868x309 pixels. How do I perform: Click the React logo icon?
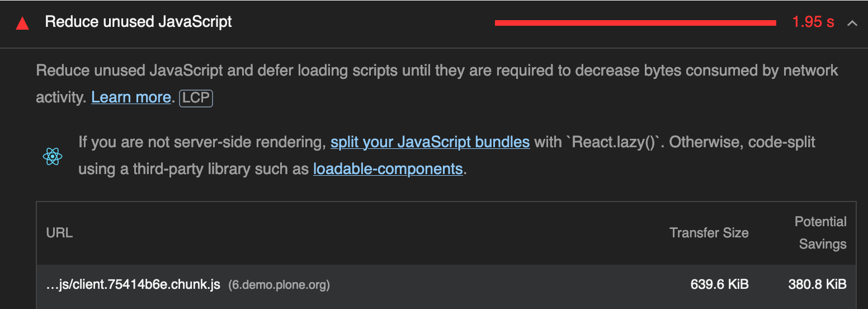coord(53,156)
